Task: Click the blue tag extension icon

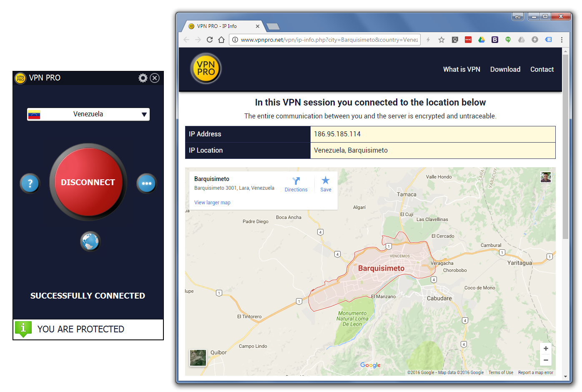Action: (x=549, y=40)
